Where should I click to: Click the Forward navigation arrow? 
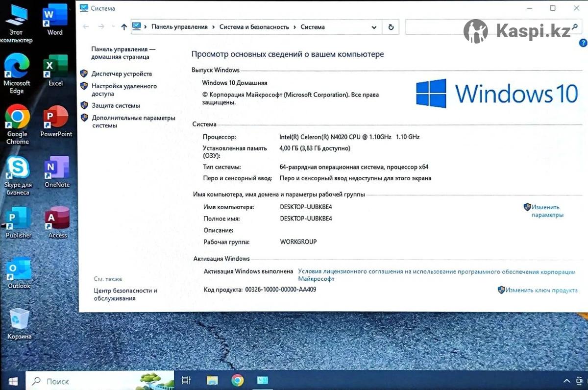tap(101, 27)
